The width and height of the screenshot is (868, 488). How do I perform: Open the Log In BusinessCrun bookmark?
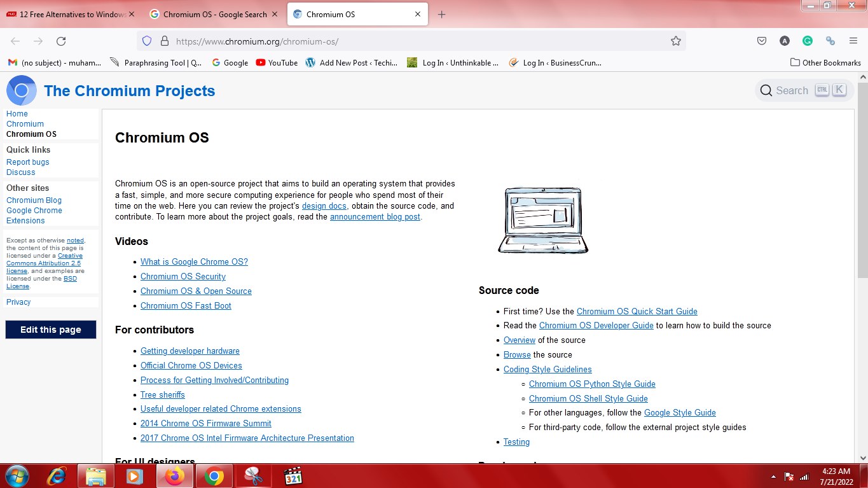click(x=555, y=62)
